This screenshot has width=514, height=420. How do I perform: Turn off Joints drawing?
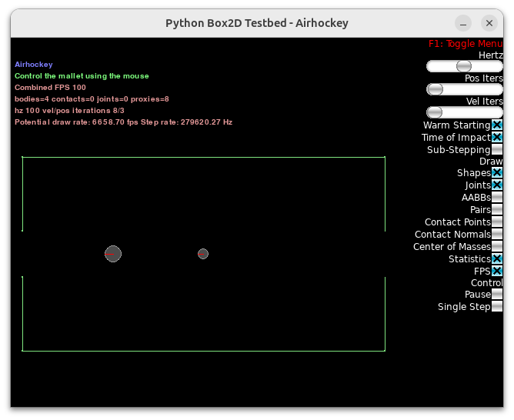pyautogui.click(x=497, y=185)
